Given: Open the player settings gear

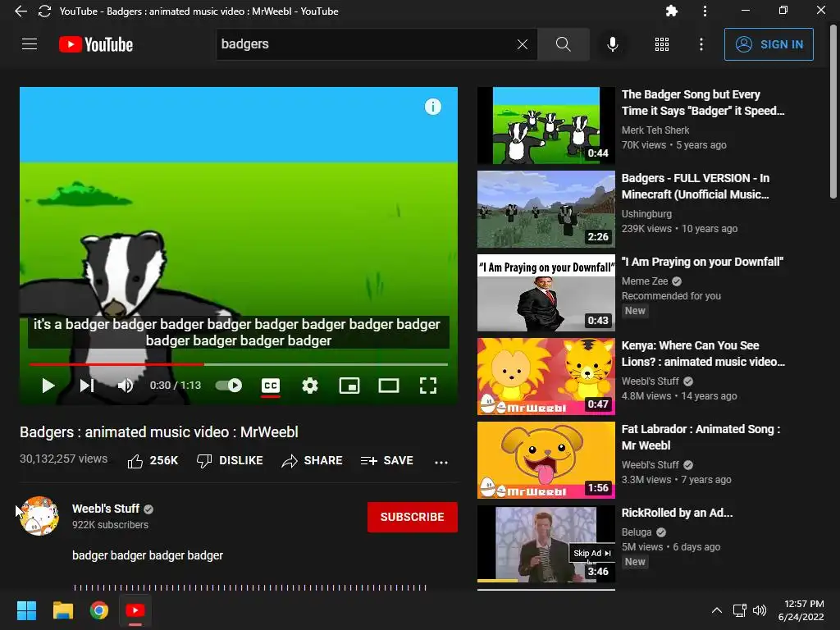Looking at the screenshot, I should [309, 386].
